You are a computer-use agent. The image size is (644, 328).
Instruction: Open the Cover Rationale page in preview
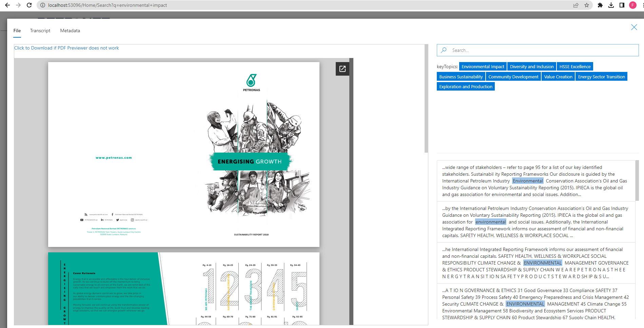click(x=184, y=289)
